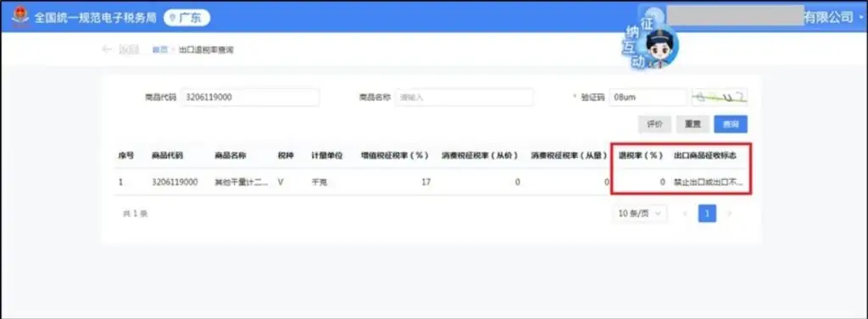Open the 首页 breadcrumb link
The width and height of the screenshot is (868, 319).
(160, 50)
